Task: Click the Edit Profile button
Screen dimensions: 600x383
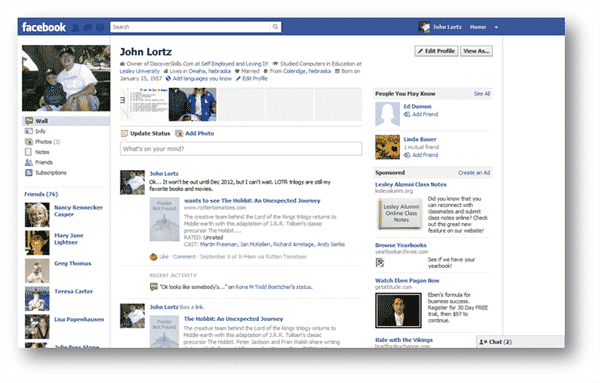Action: (x=436, y=51)
